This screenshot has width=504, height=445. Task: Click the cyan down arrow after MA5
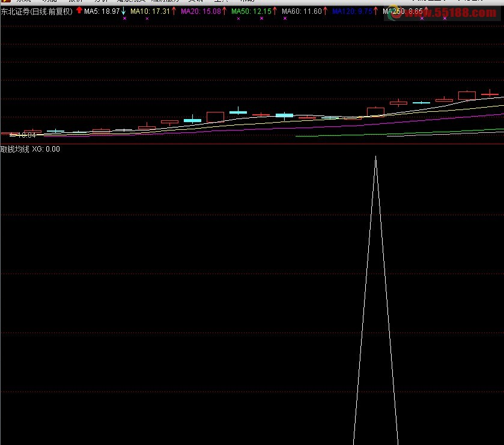(x=123, y=11)
